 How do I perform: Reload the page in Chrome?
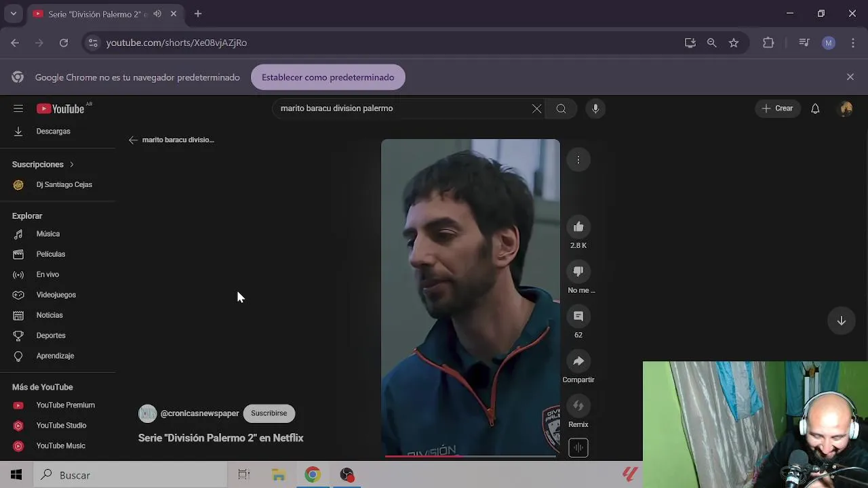64,43
